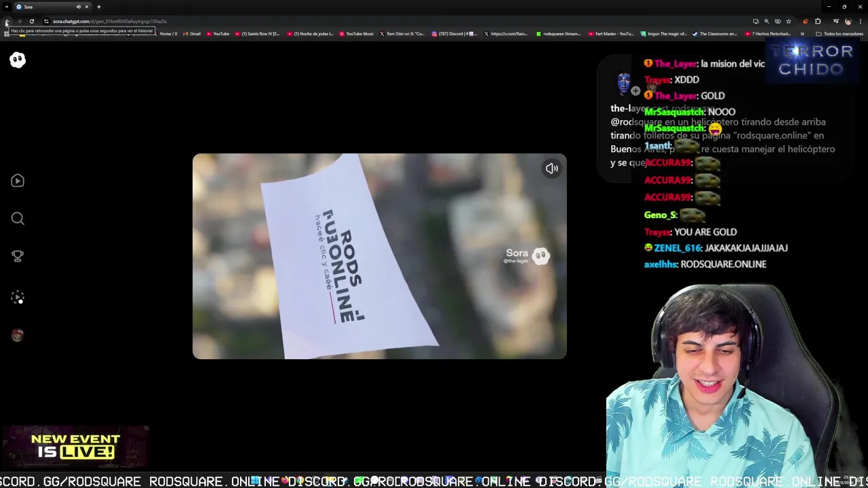Viewport: 868px width, 488px height.
Task: Open the YouTube Music bookmark
Action: [x=356, y=34]
